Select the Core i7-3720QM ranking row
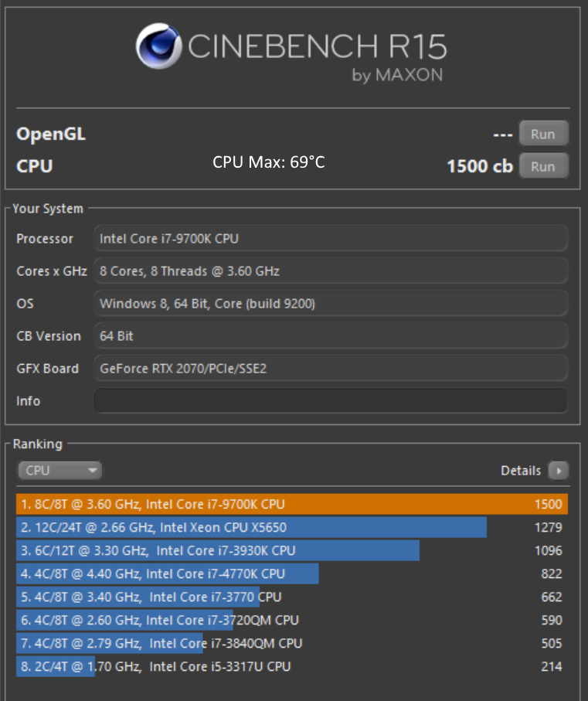Viewport: 588px width, 701px height. click(x=291, y=620)
